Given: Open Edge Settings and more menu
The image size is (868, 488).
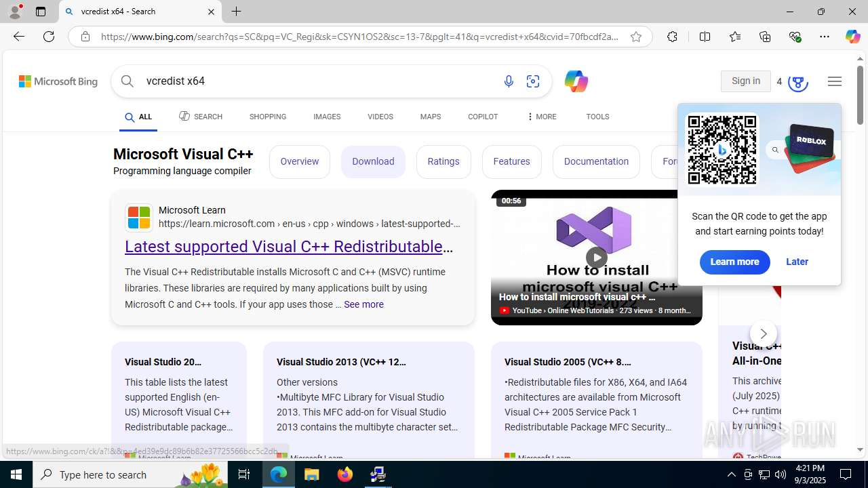Looking at the screenshot, I should pos(825,37).
